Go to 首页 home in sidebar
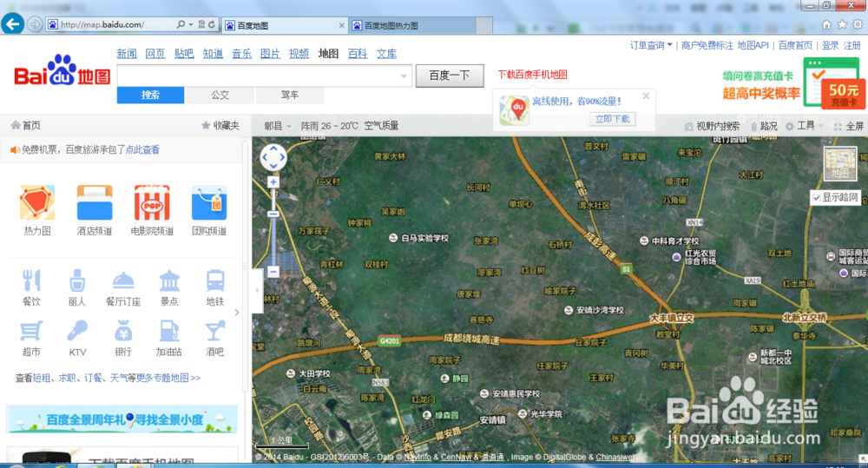The height and width of the screenshot is (468, 868). (x=26, y=125)
